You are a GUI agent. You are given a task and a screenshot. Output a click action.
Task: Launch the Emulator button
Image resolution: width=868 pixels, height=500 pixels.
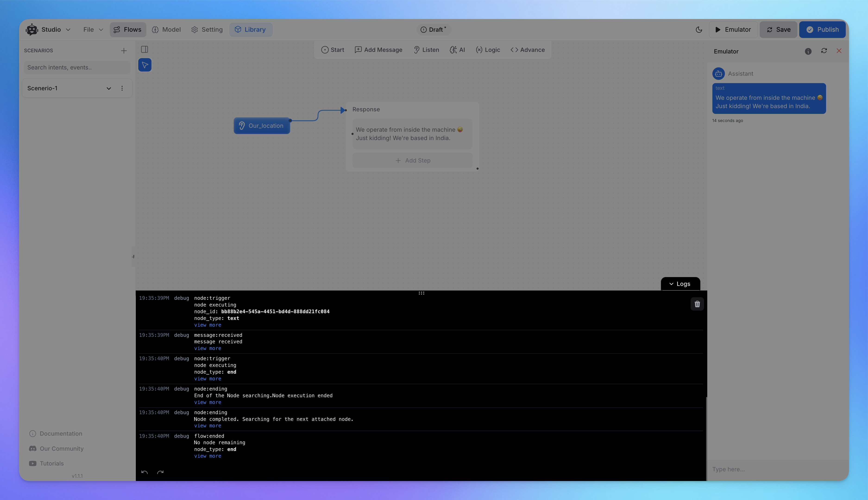click(x=733, y=30)
